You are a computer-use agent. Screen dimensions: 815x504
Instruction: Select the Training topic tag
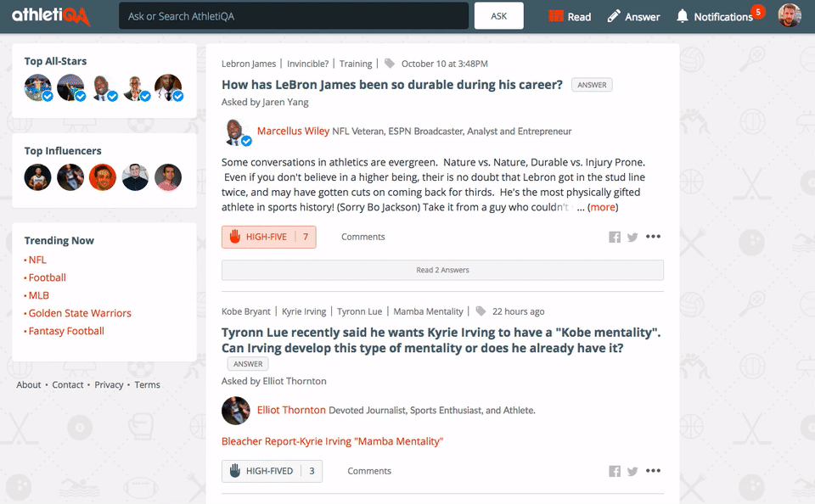point(356,64)
